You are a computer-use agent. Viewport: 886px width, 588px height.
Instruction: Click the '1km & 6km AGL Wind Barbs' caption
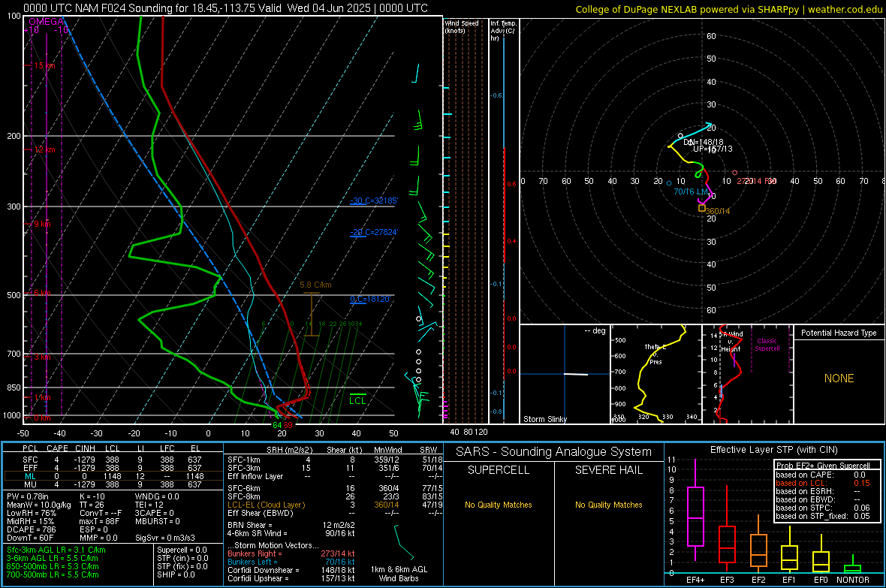tap(399, 574)
